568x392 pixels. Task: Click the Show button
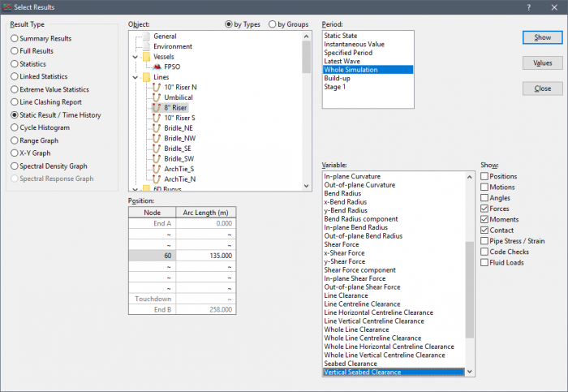(x=542, y=37)
